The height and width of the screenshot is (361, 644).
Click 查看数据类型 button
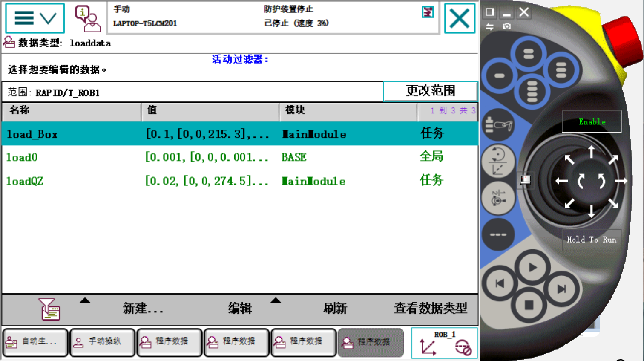pyautogui.click(x=431, y=308)
